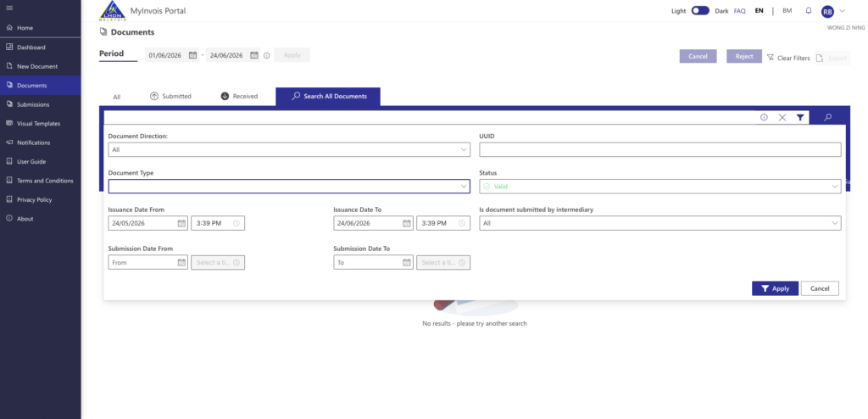Image resolution: width=868 pixels, height=419 pixels.
Task: Click the top Cancel button
Action: click(x=698, y=56)
